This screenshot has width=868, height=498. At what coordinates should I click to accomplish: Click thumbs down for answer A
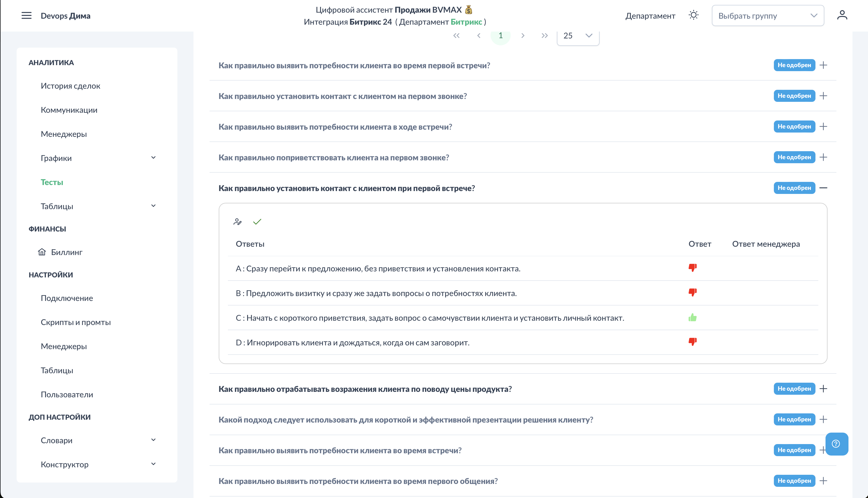(x=693, y=268)
